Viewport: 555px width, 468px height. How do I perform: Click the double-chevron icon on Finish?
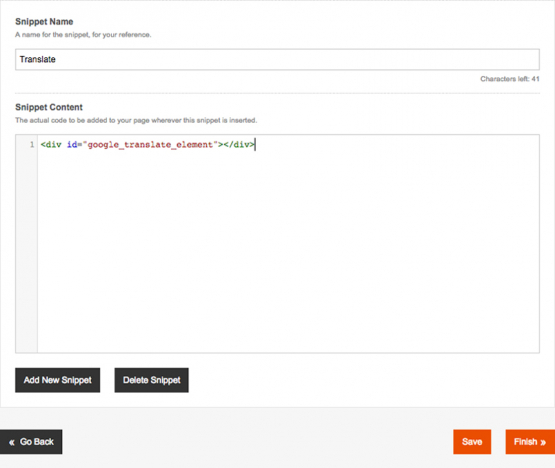[543, 442]
